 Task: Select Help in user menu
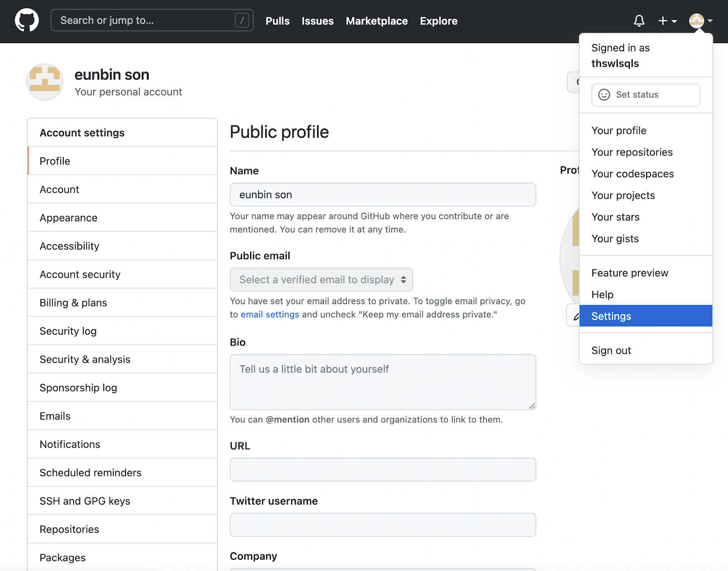tap(646, 295)
